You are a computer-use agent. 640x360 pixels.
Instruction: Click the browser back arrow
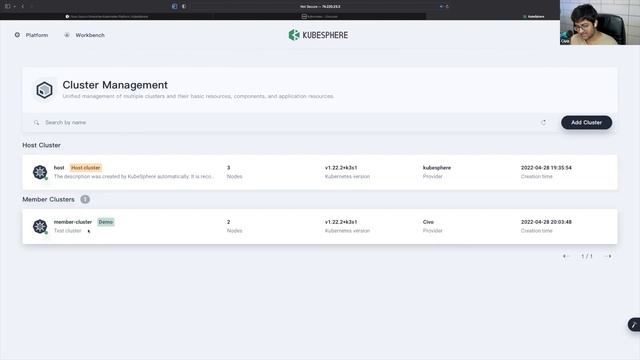coord(23,7)
